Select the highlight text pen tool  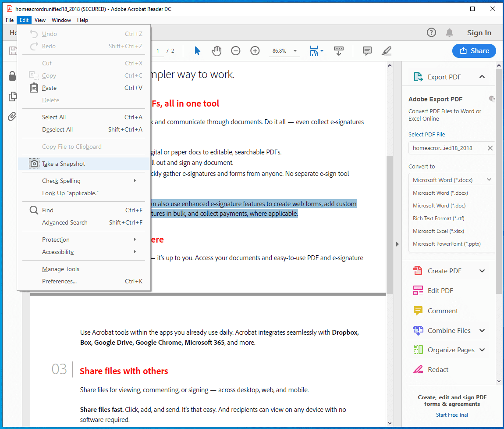(x=387, y=51)
